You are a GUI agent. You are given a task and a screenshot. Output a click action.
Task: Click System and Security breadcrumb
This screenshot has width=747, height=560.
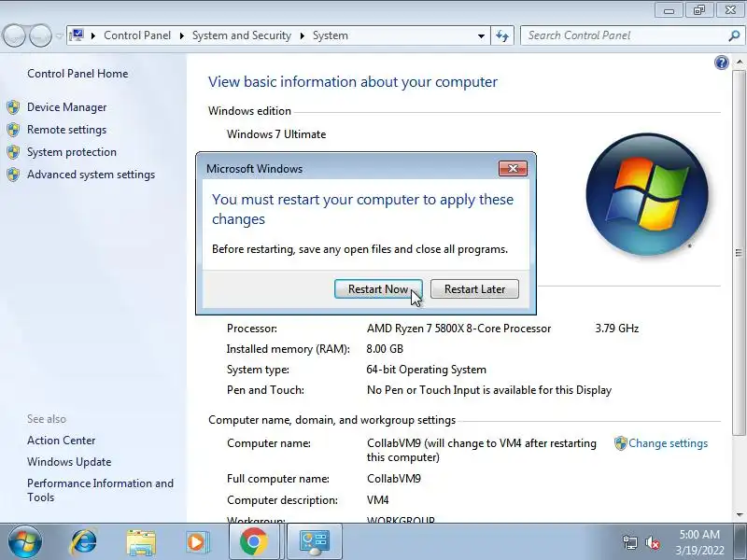tap(242, 35)
